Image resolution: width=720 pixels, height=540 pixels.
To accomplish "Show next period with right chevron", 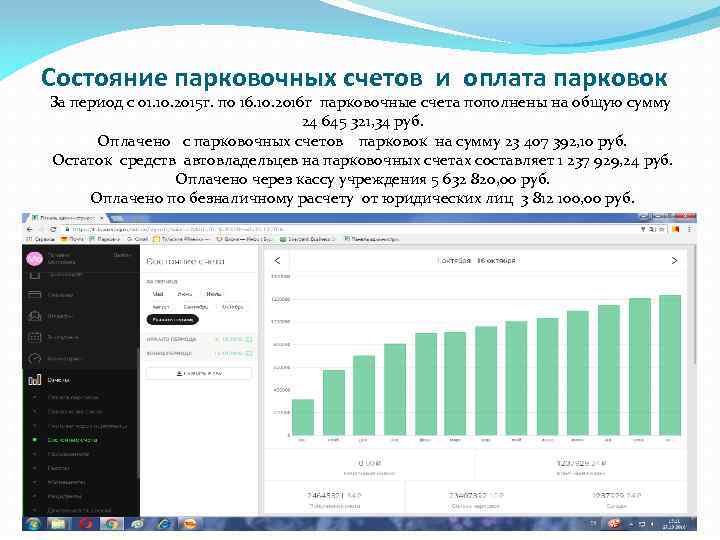I will pyautogui.click(x=674, y=260).
